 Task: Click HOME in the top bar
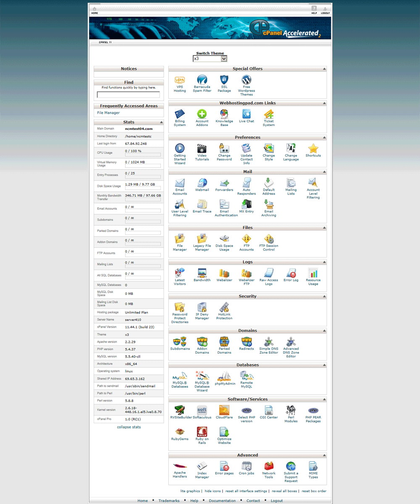pos(94,10)
